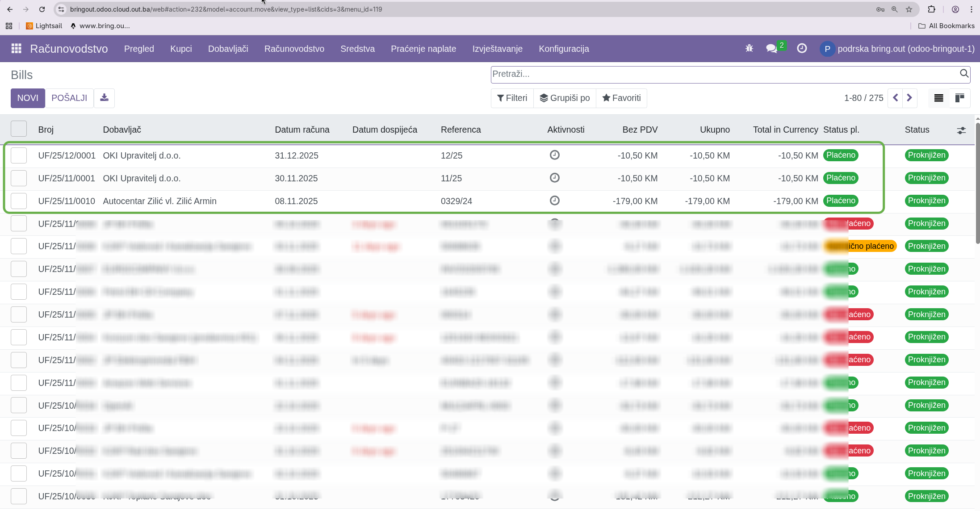Click the Pretraži search field
980x511 pixels.
(724, 74)
